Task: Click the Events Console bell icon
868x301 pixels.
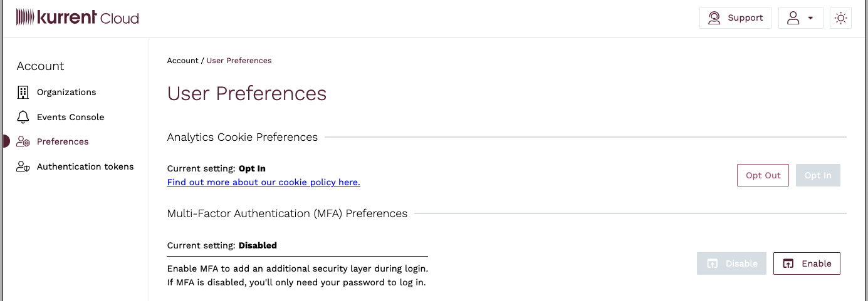Action: tap(23, 117)
